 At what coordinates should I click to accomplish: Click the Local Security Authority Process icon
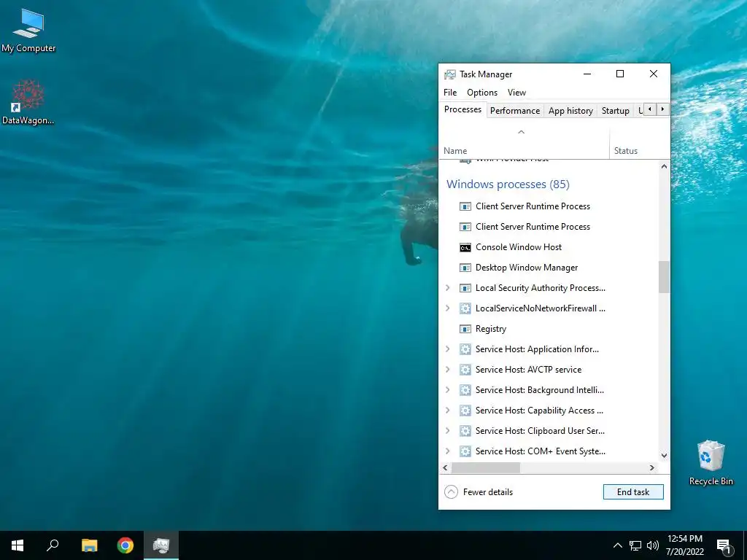tap(465, 288)
